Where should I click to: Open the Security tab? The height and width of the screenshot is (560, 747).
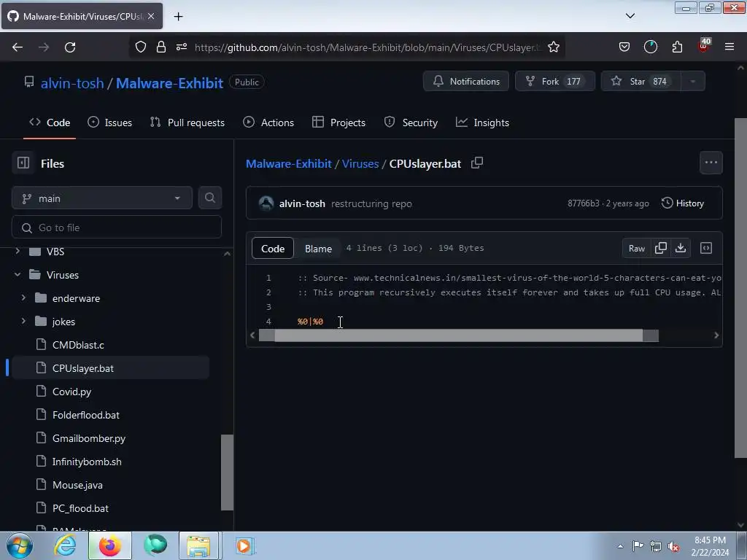[x=411, y=122]
